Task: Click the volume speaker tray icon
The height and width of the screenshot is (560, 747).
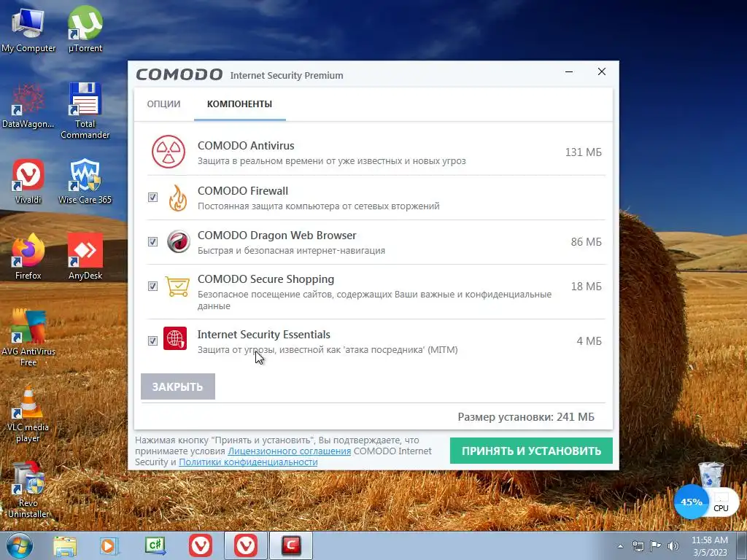Action: [x=673, y=546]
